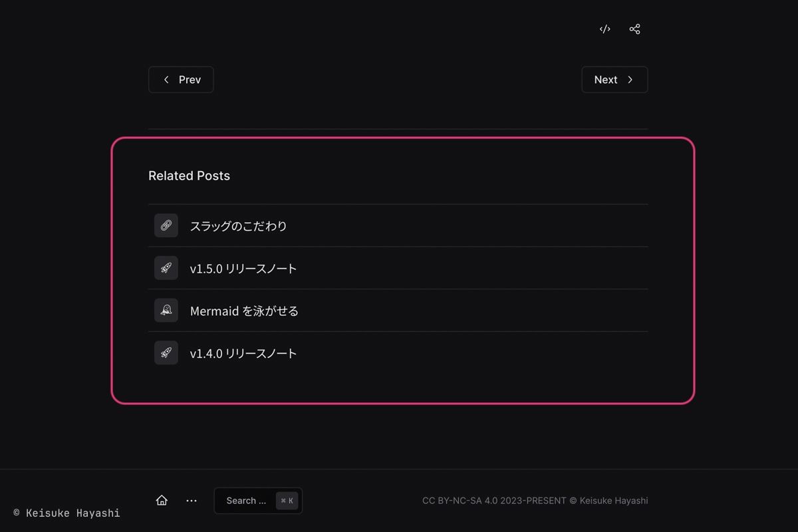Focus the Search input field
This screenshot has width=798, height=532.
246,501
